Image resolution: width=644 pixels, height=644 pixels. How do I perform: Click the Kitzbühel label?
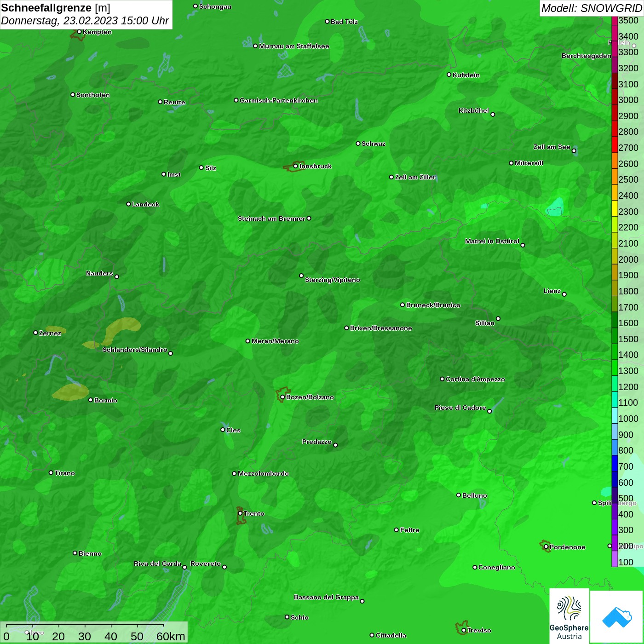474,110
